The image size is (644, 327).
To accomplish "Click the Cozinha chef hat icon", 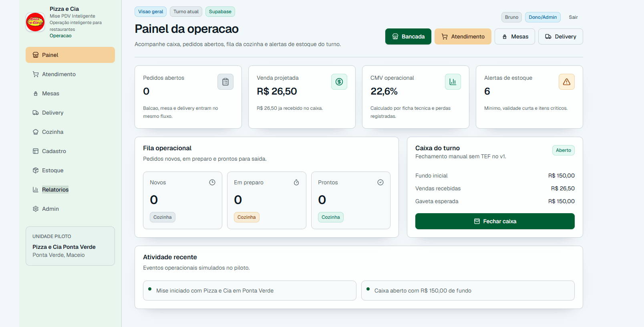I will pos(36,132).
